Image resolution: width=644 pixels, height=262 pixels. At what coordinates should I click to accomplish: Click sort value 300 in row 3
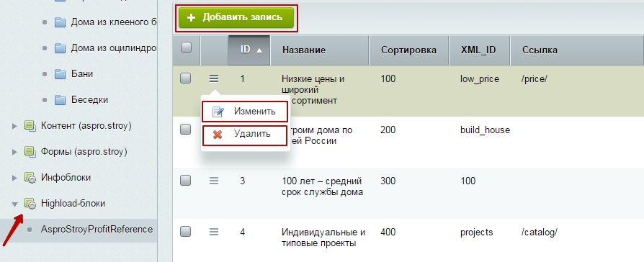[x=388, y=181]
